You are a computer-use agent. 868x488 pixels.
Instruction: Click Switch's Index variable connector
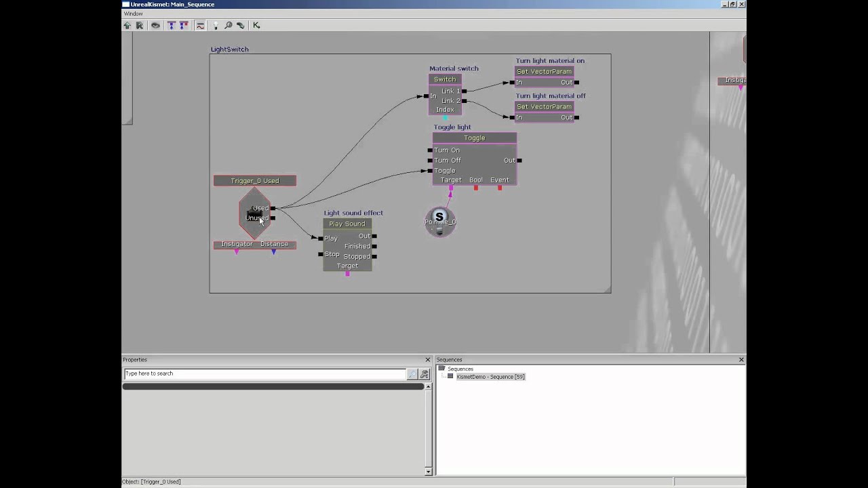pos(446,118)
